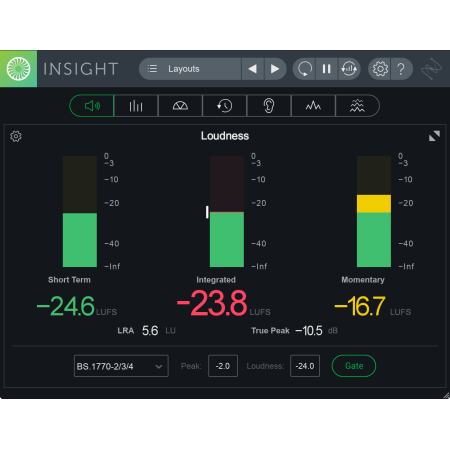This screenshot has height=450, width=450.
Task: Click the auto-reset meters icon
Action: (349, 69)
